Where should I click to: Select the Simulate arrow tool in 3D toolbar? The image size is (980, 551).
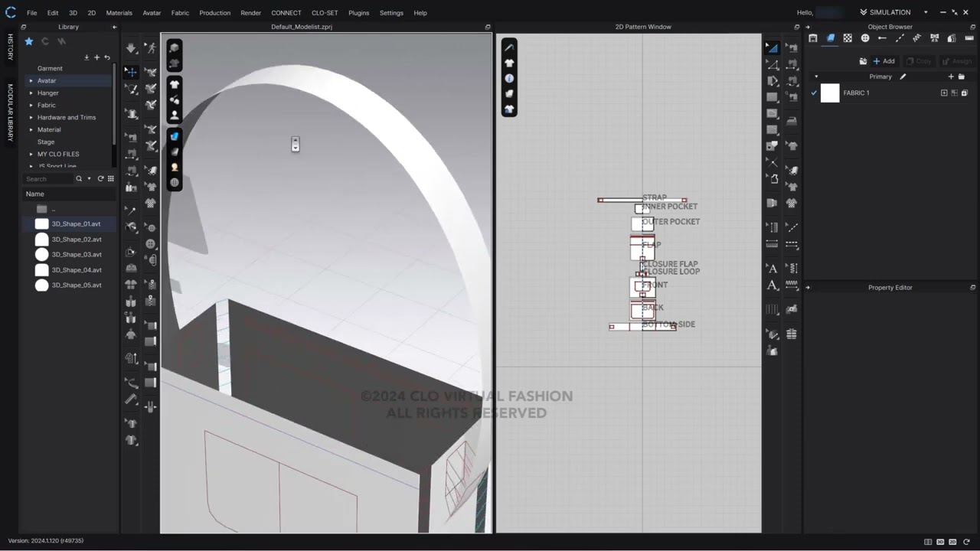pos(132,48)
